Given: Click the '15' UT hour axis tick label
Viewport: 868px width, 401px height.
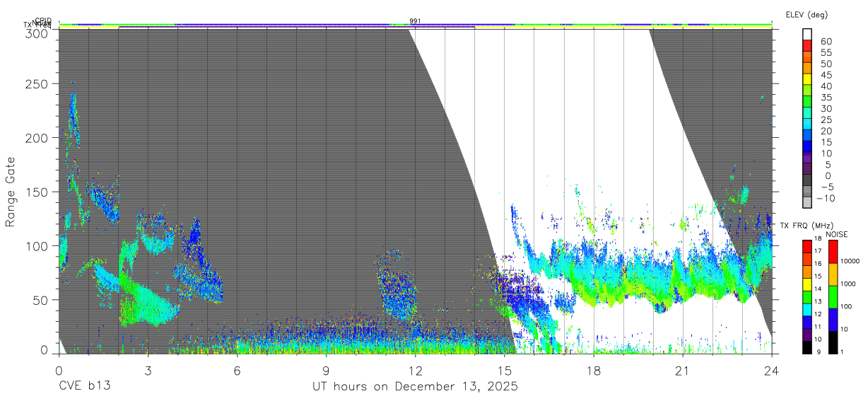Looking at the screenshot, I should 505,371.
